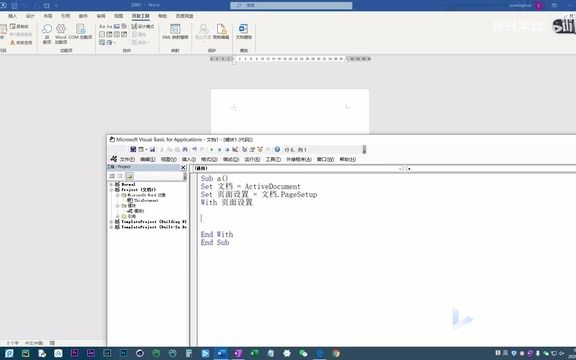Open the Insert menu in VBA editor
The image size is (576, 360).
189,159
